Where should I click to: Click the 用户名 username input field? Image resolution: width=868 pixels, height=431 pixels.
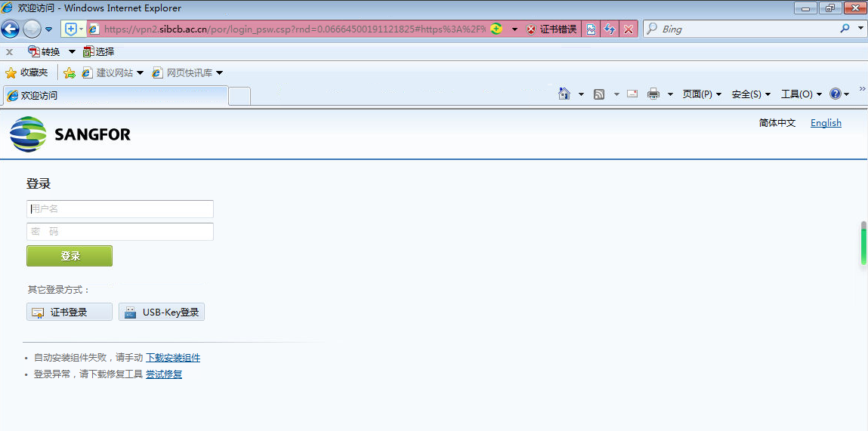tap(120, 209)
